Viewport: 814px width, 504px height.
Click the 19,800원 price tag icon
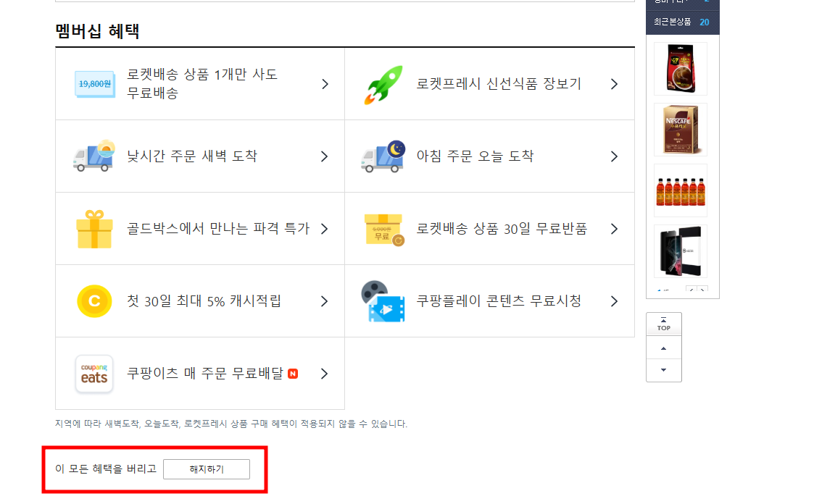click(94, 84)
